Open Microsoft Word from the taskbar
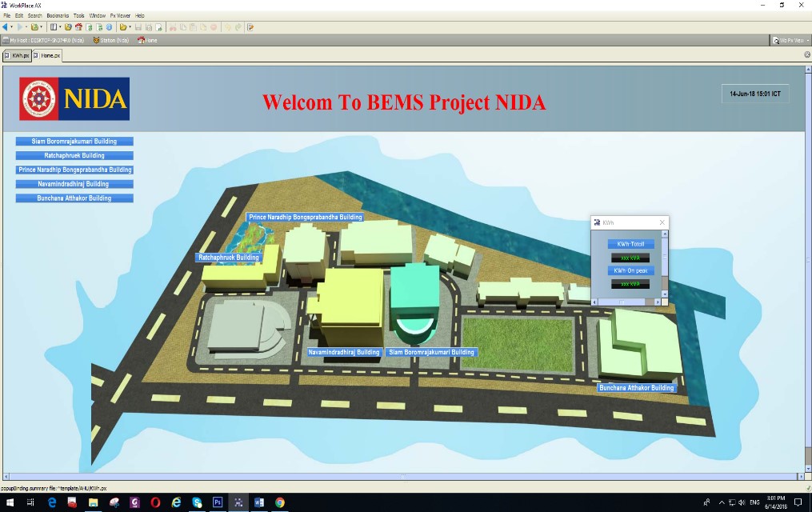Screen dimensions: 812x512 pos(259,502)
